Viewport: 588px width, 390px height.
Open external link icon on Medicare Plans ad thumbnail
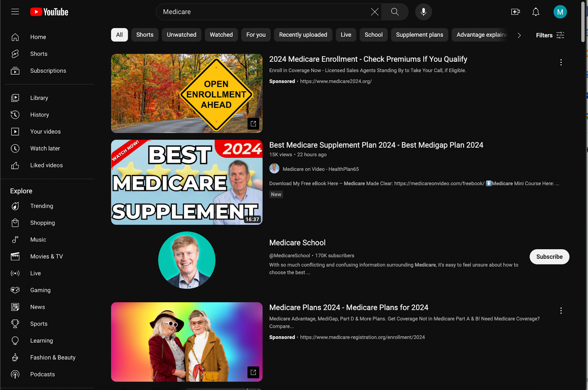pyautogui.click(x=253, y=372)
